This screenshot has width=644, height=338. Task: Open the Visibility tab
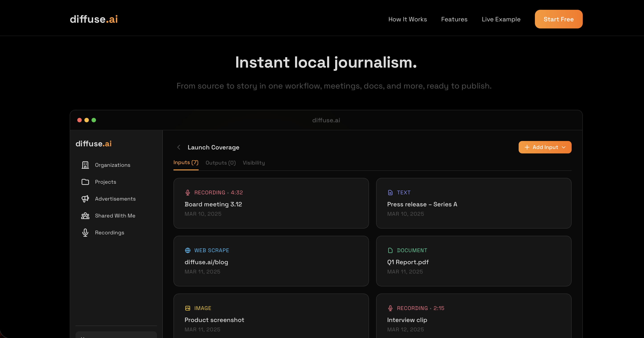253,163
